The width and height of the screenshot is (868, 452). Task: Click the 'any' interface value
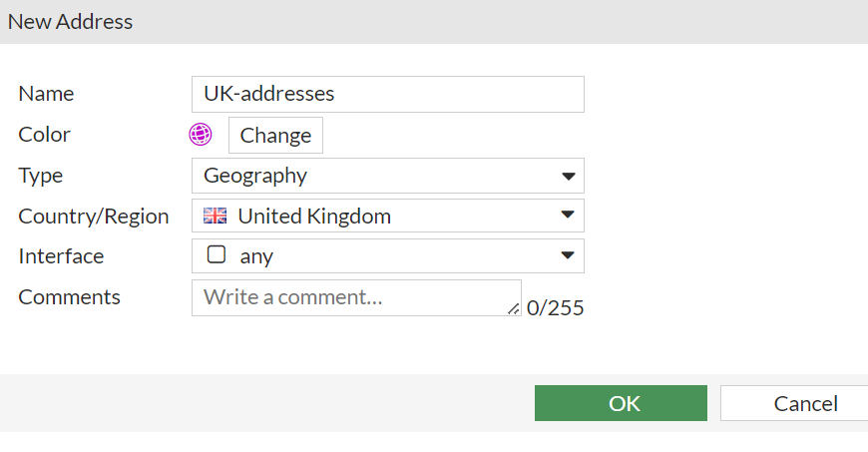tap(256, 256)
